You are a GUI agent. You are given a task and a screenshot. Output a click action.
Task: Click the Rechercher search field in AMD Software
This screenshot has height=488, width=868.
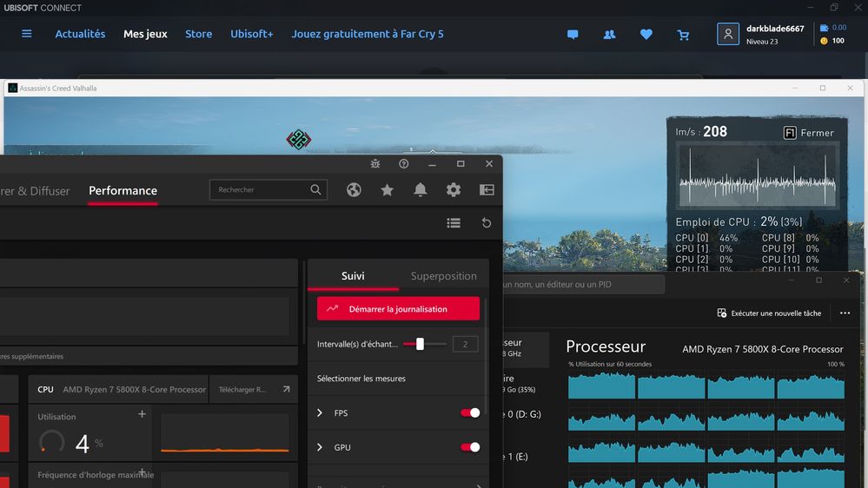[268, 190]
